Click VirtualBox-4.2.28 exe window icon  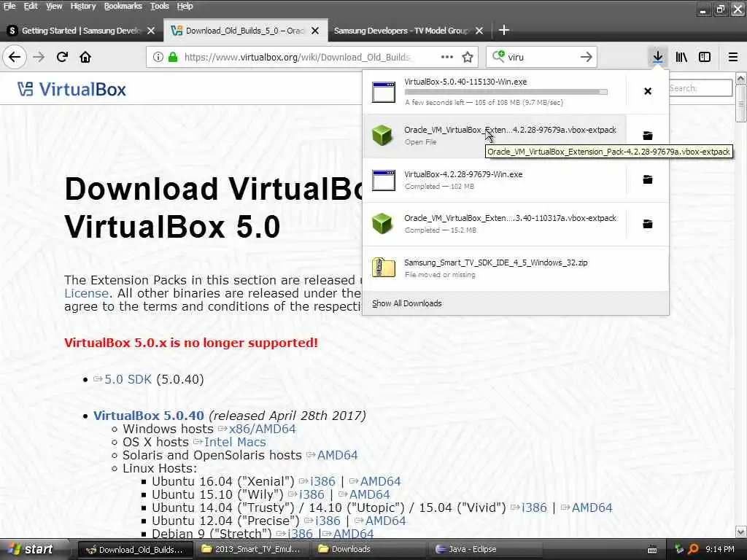[384, 180]
